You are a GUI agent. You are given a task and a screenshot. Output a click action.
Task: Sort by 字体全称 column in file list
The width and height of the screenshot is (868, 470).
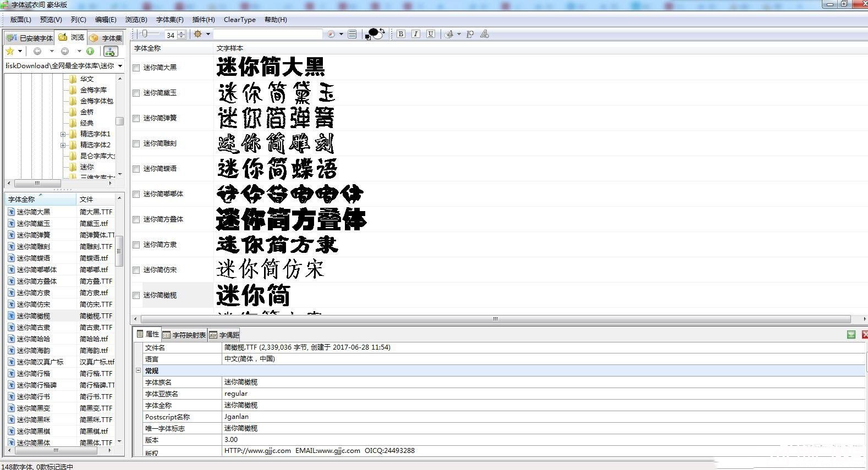pos(40,199)
